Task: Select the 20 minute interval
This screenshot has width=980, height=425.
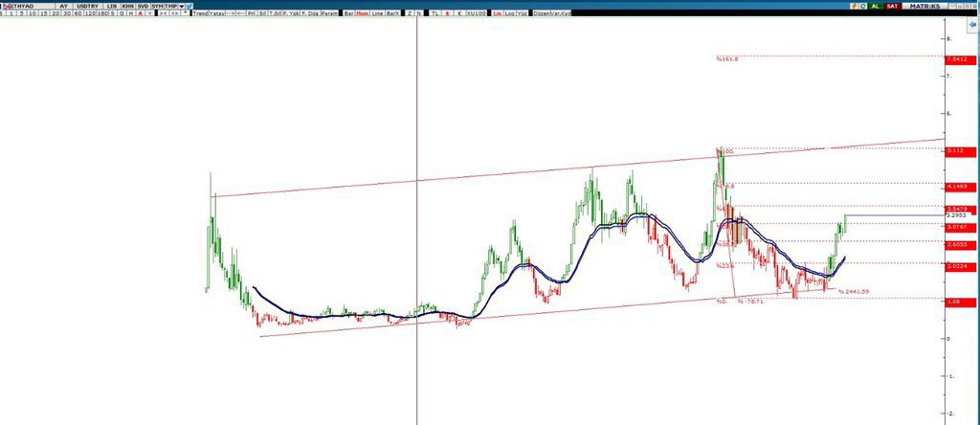Action: (x=56, y=13)
